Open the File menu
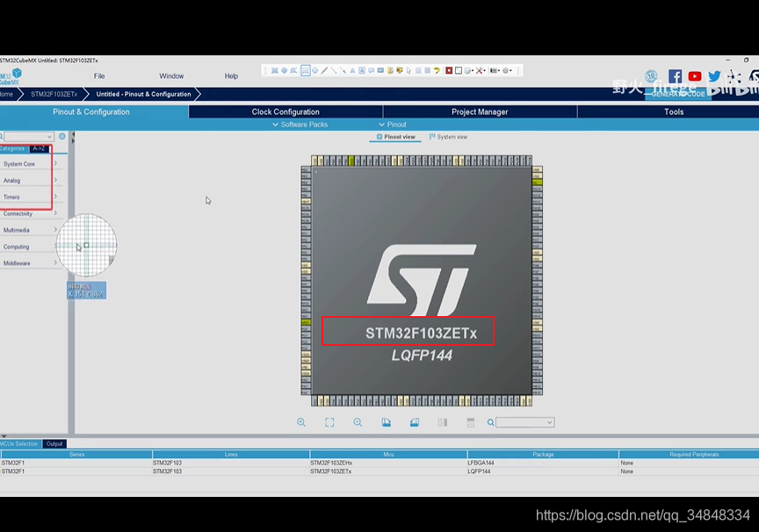 99,75
